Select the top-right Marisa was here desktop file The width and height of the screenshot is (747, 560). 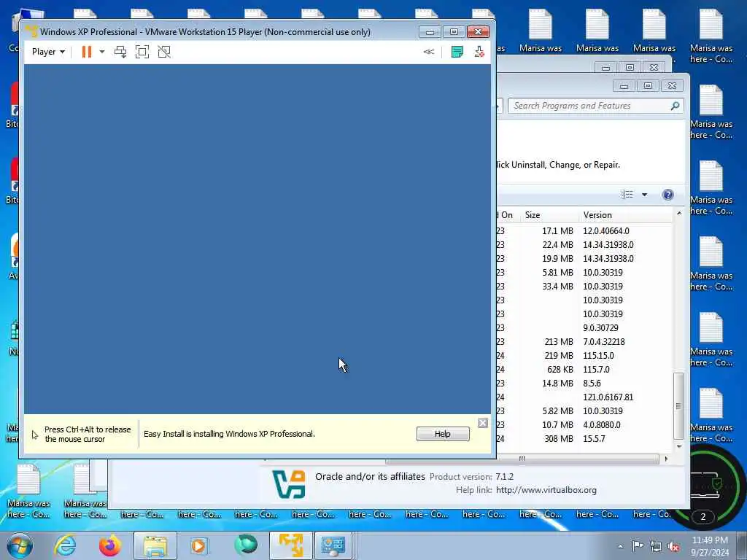(711, 36)
